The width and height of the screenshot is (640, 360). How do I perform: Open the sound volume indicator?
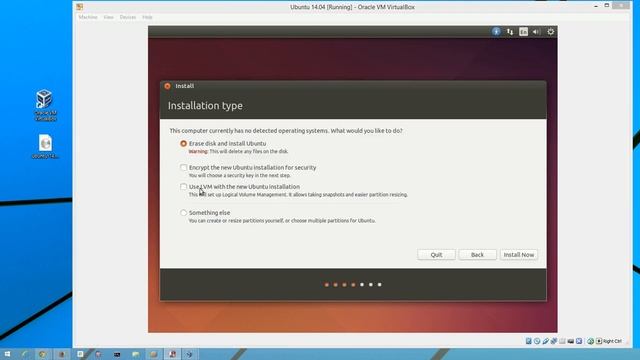tap(536, 31)
